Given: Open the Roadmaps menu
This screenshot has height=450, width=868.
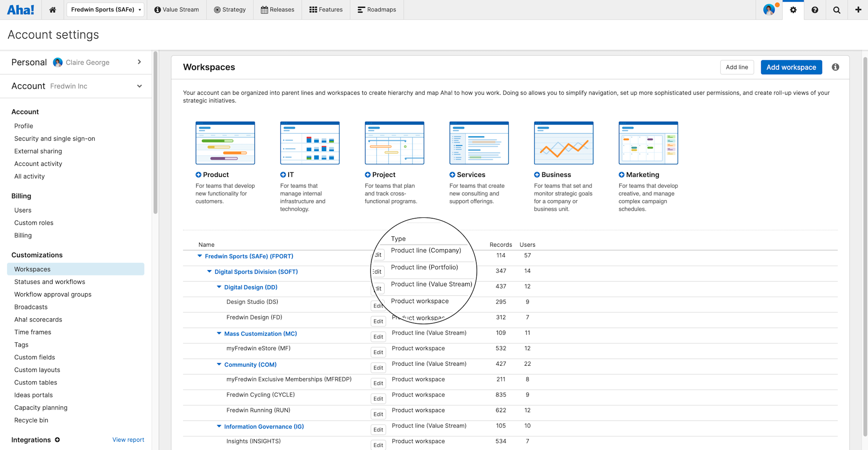Looking at the screenshot, I should click(x=377, y=10).
